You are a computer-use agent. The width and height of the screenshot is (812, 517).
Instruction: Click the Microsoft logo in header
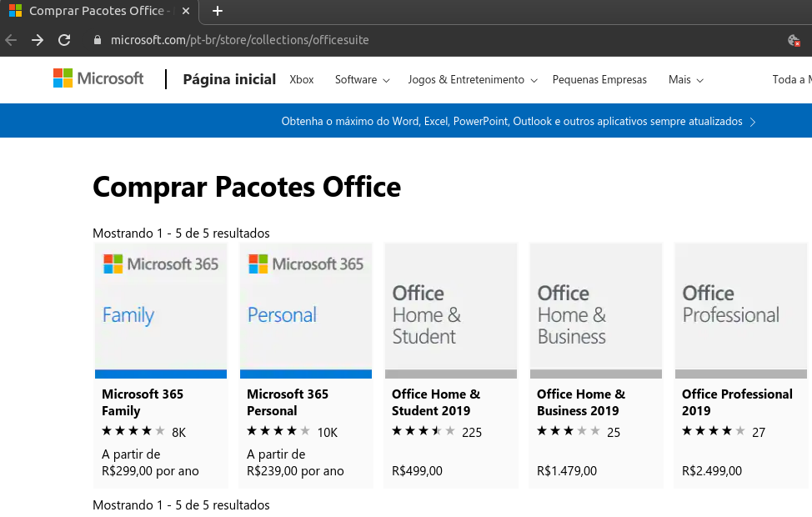pyautogui.click(x=98, y=79)
